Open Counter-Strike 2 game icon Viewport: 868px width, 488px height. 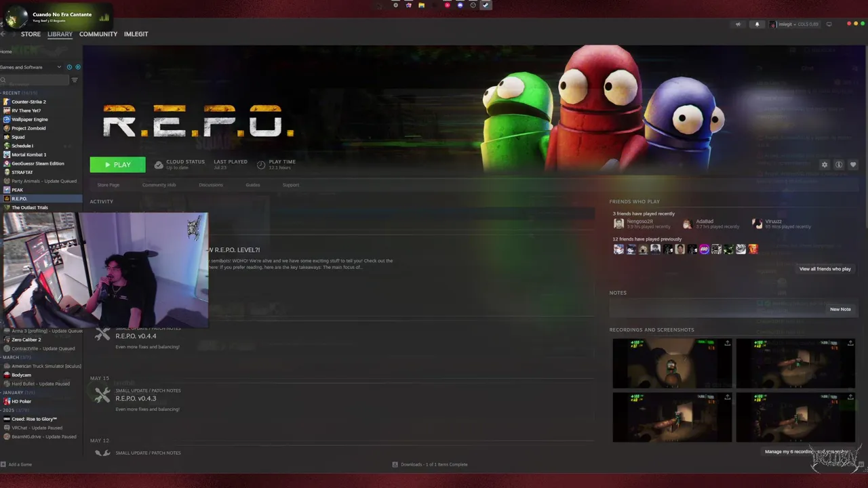coord(7,102)
